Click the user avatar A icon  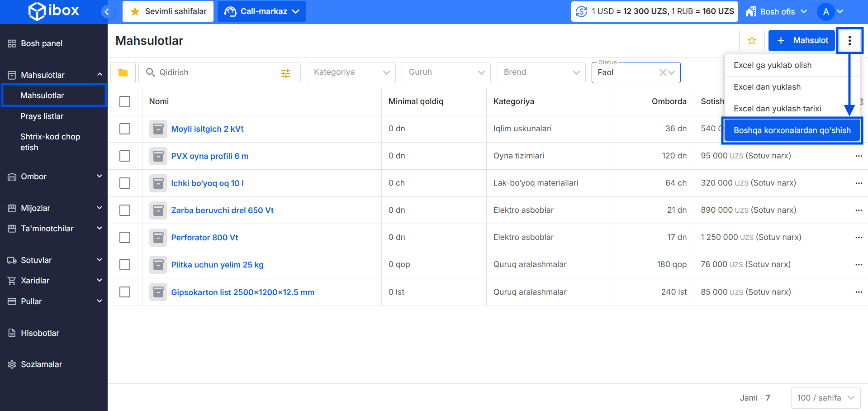click(x=826, y=12)
